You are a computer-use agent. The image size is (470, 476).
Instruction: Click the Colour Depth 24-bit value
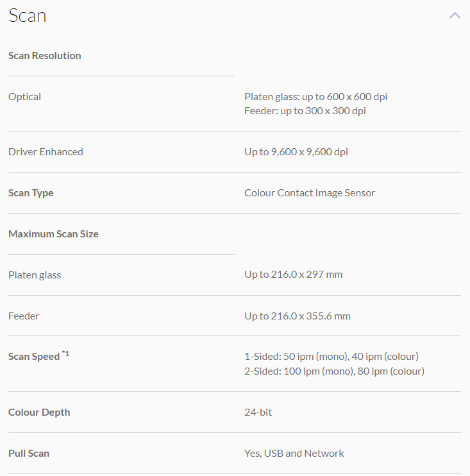click(258, 412)
